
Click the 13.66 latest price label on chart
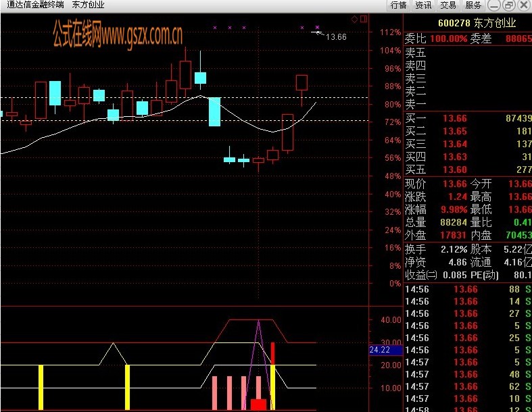[x=336, y=37]
